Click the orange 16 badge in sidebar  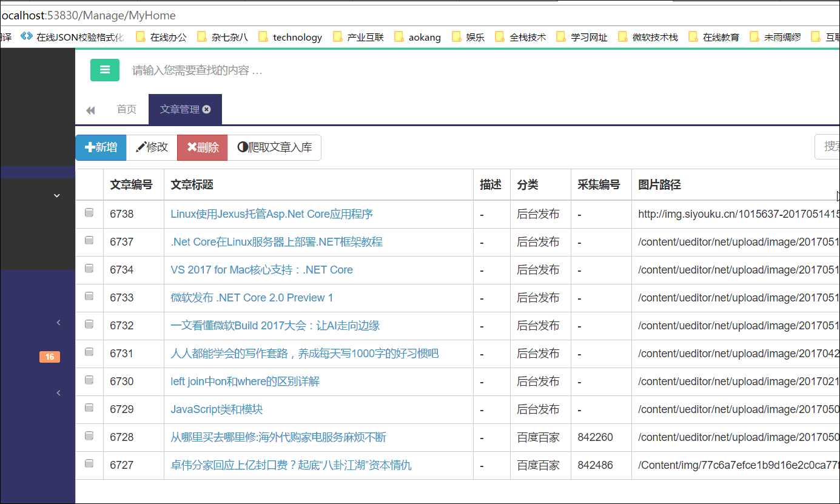50,357
